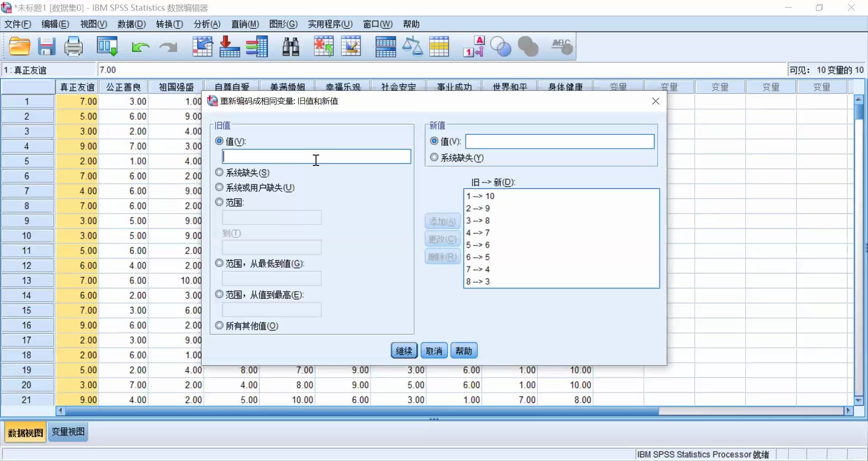Click the 添加(A) button
This screenshot has height=461, width=868.
click(x=443, y=221)
